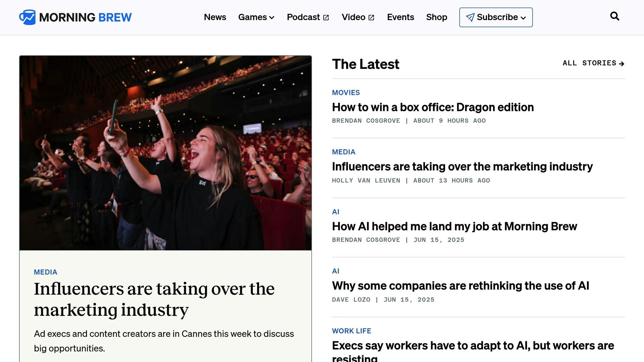Select the WORK LIFE category tag
This screenshot has width=644, height=362.
(x=351, y=331)
